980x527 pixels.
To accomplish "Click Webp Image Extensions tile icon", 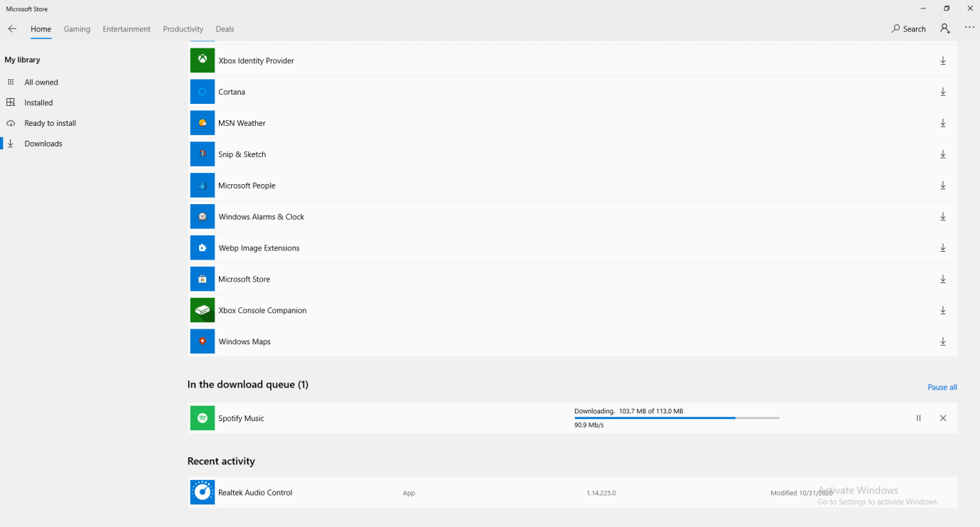I will coord(203,248).
